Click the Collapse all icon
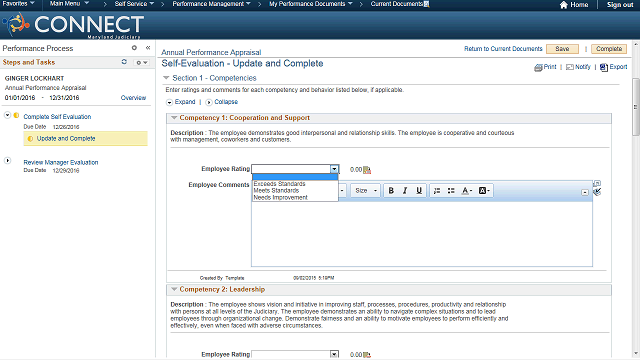 click(x=209, y=102)
